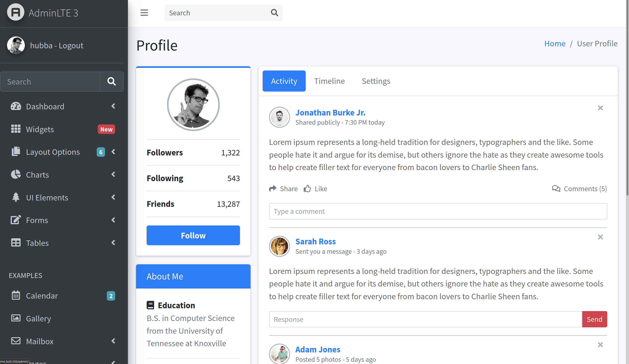Click the sidebar search magnifier button
Screen dimensions: 629x364
click(112, 81)
